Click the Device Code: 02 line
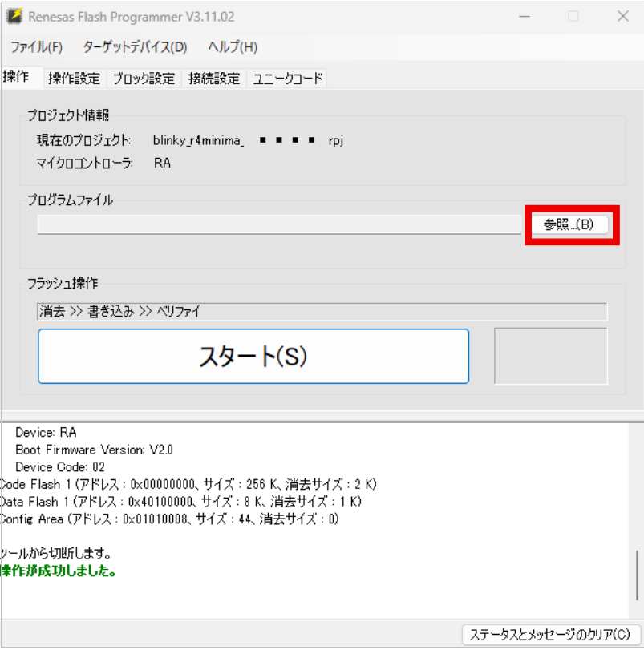 [60, 467]
